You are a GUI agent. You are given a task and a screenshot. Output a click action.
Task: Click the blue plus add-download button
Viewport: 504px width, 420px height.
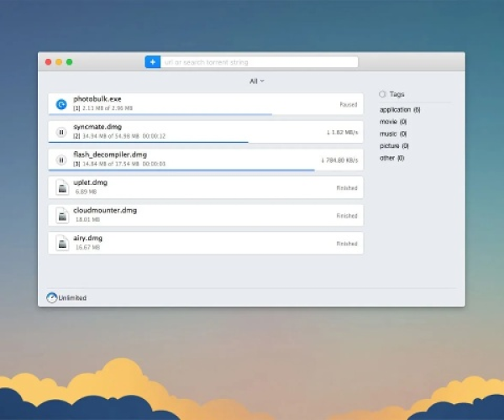pos(152,62)
